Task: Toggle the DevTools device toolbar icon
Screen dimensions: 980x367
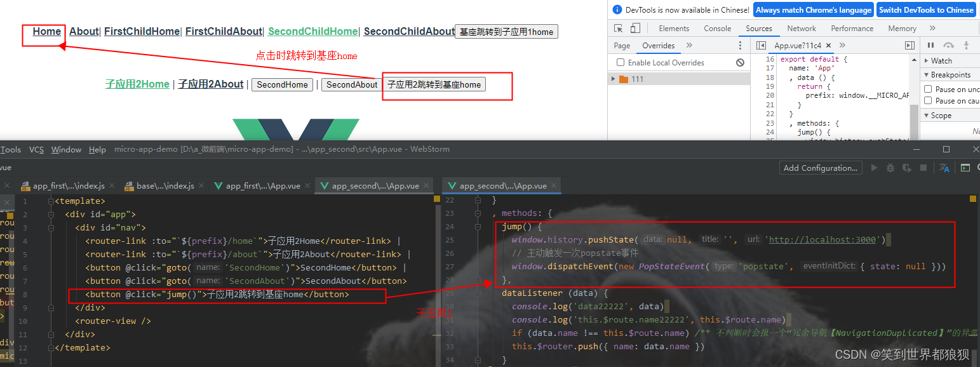Action: (x=635, y=29)
